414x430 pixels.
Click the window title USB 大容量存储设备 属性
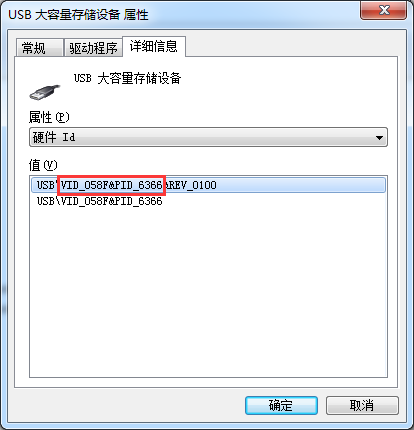tap(78, 15)
